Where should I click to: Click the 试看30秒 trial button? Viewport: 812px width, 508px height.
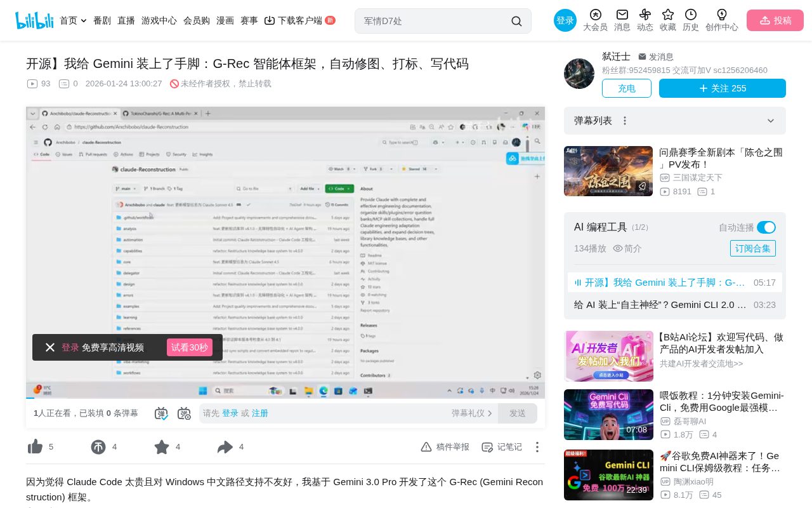(190, 347)
